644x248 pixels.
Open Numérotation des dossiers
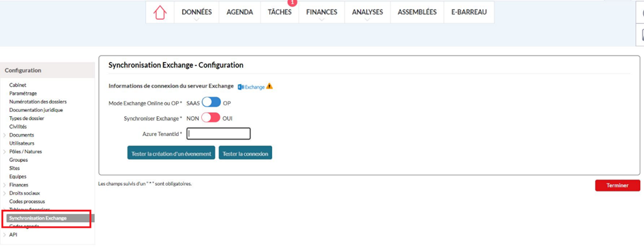[38, 102]
